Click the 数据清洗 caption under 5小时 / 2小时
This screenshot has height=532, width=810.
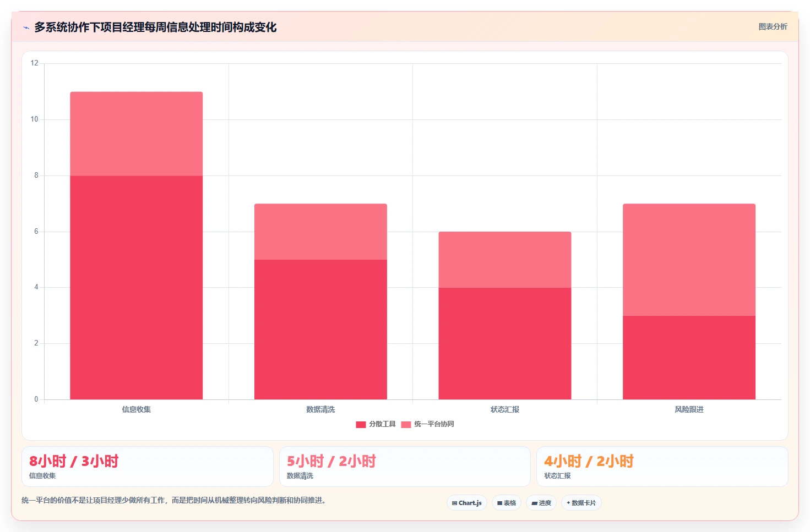(x=300, y=476)
